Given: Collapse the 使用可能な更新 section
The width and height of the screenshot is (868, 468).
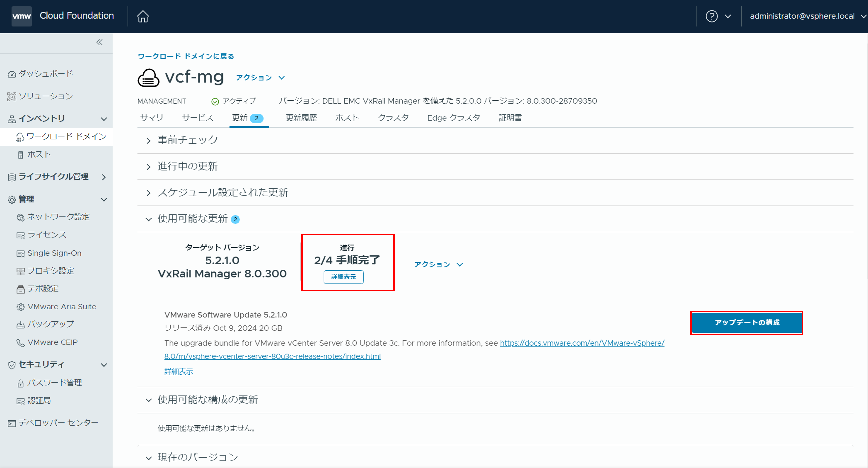Looking at the screenshot, I should click(148, 219).
